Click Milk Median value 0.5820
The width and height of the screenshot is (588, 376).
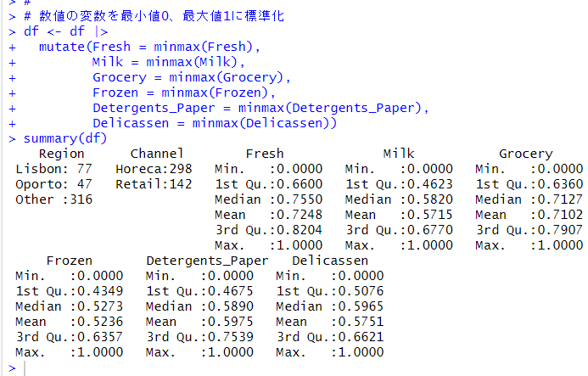pos(429,199)
